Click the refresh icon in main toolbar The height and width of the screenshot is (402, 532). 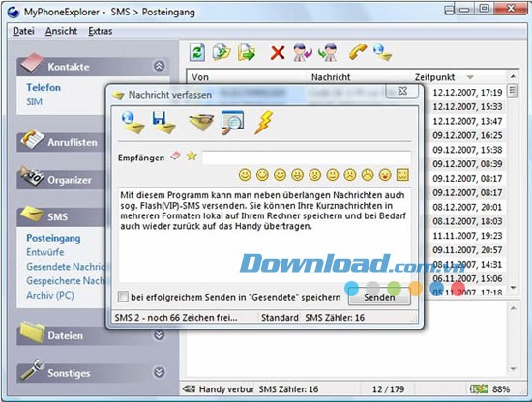pyautogui.click(x=196, y=52)
